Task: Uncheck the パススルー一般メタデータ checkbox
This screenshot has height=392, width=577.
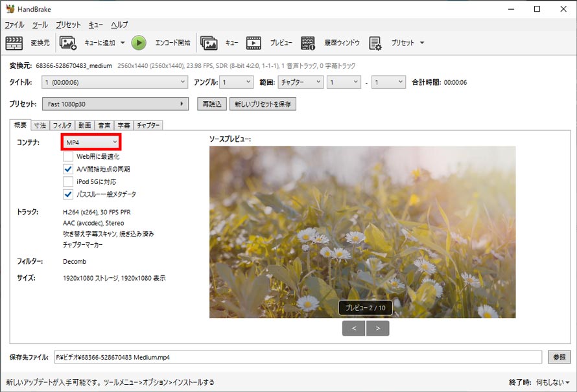Action: point(67,194)
